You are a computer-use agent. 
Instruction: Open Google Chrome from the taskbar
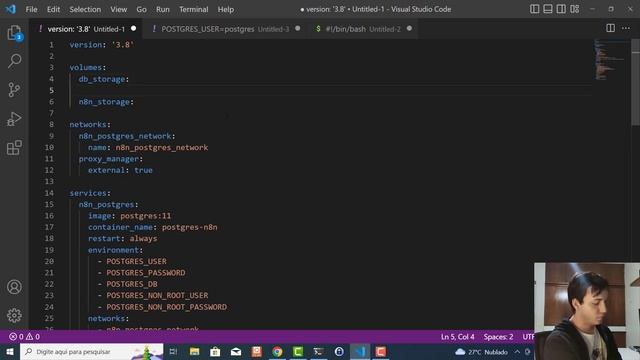tap(277, 351)
